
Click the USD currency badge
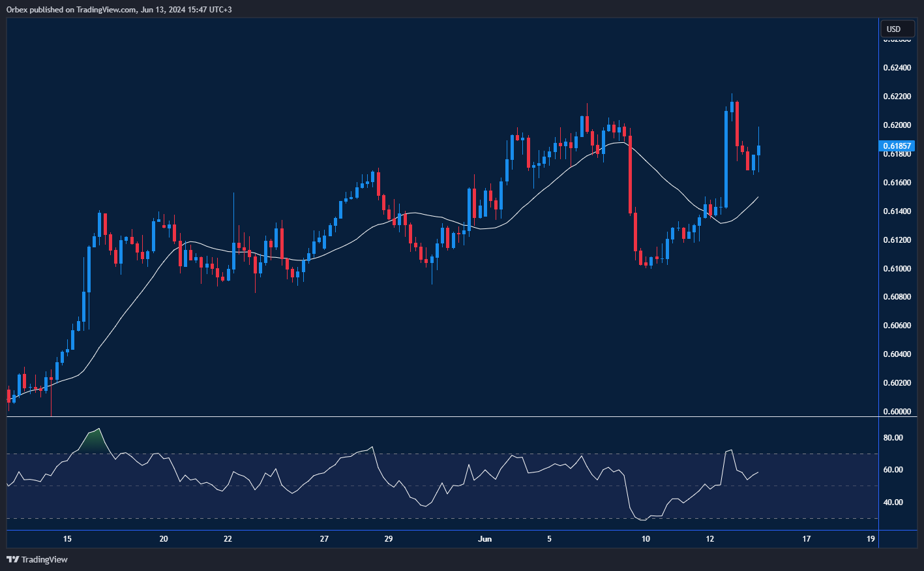coord(898,29)
